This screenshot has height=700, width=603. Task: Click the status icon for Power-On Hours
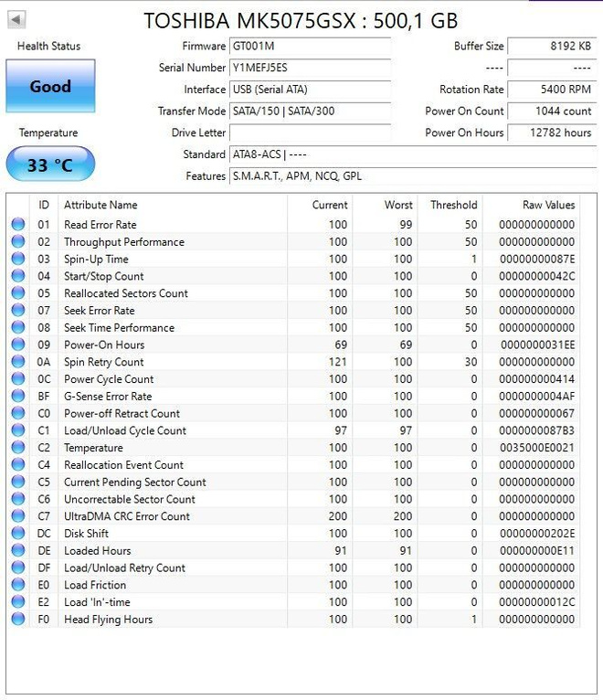[x=18, y=345]
